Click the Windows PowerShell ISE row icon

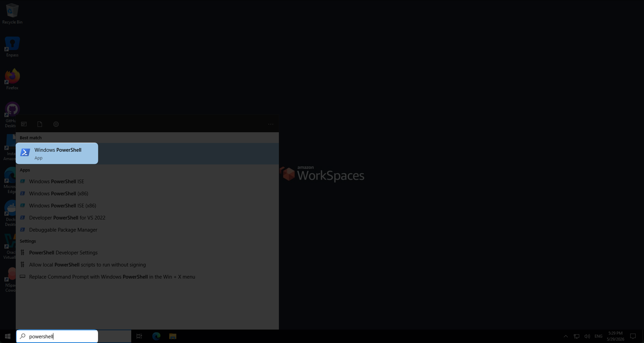(x=22, y=181)
